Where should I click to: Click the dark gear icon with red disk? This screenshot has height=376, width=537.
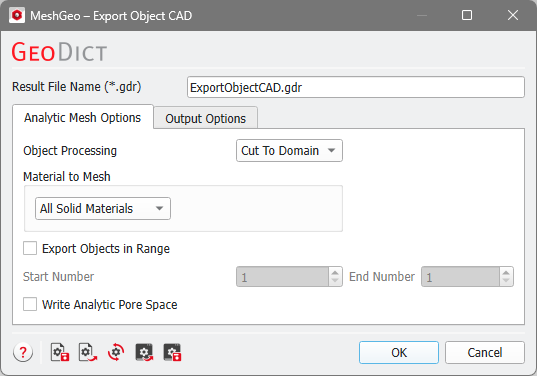coord(172,352)
